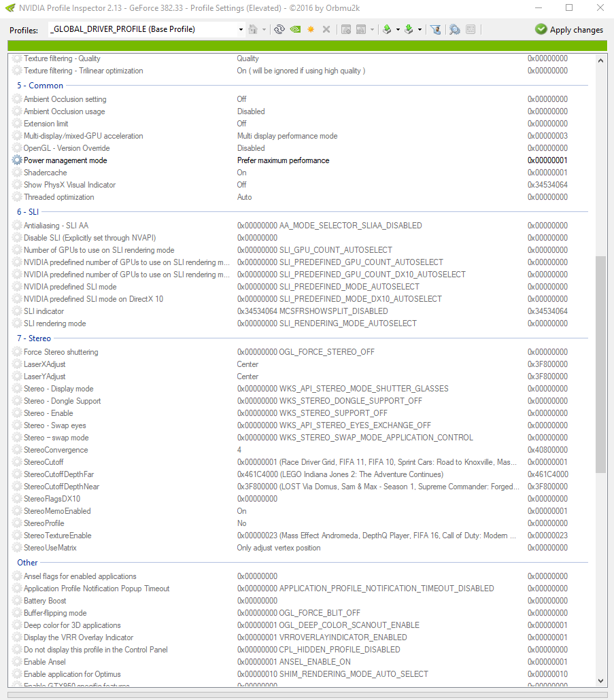Click the home profile icon
614x700 pixels.
(253, 29)
